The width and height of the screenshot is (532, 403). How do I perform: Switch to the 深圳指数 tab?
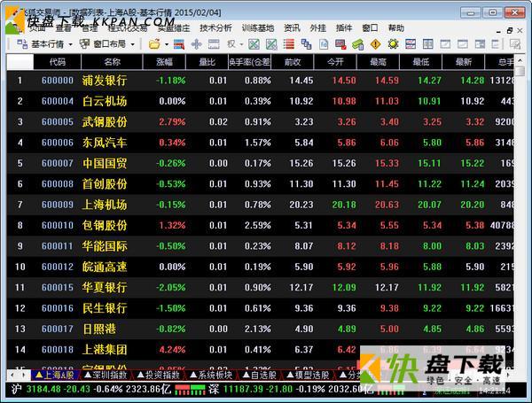click(x=106, y=375)
